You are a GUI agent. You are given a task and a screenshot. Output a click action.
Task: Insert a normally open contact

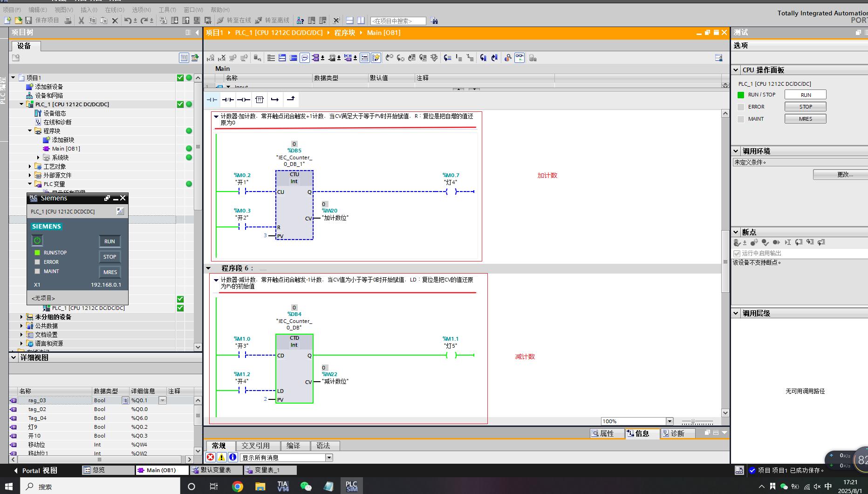click(212, 99)
